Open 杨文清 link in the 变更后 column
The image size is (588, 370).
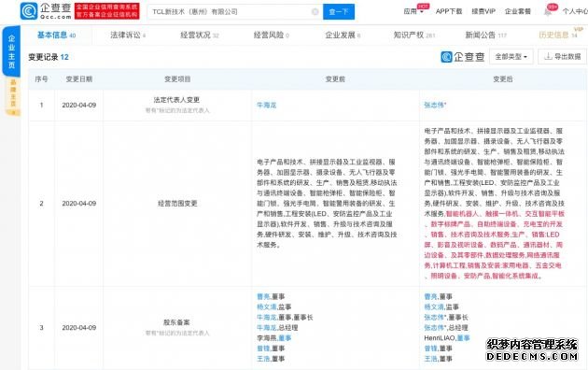tap(434, 307)
